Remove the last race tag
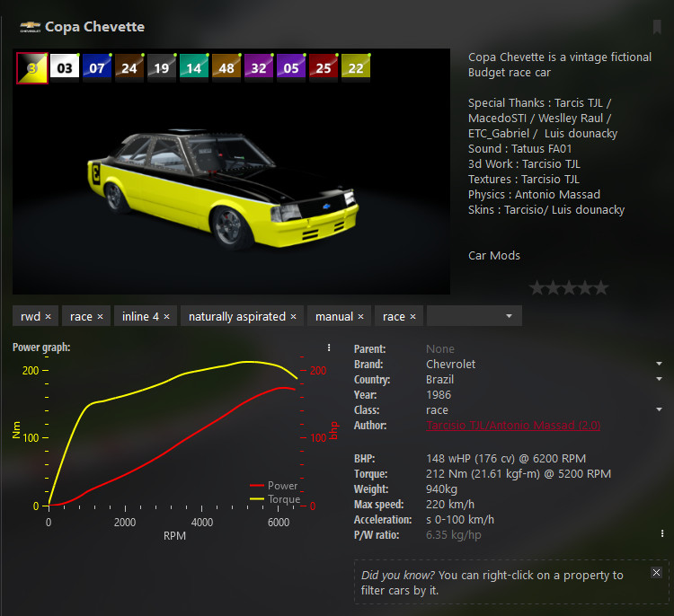The width and height of the screenshot is (674, 616). coord(412,317)
